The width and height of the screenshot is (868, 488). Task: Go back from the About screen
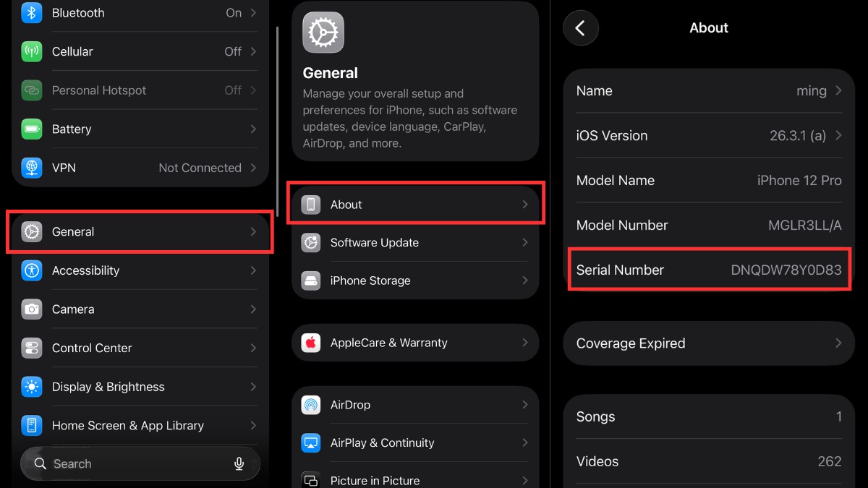(581, 28)
